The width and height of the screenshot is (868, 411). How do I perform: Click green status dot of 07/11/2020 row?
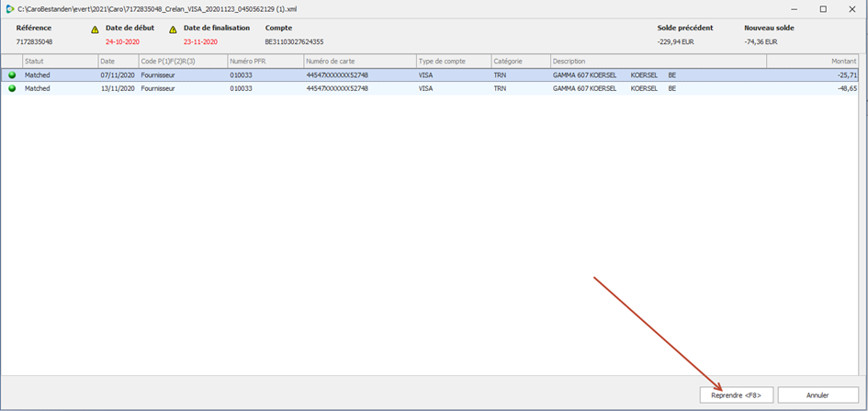pos(12,74)
